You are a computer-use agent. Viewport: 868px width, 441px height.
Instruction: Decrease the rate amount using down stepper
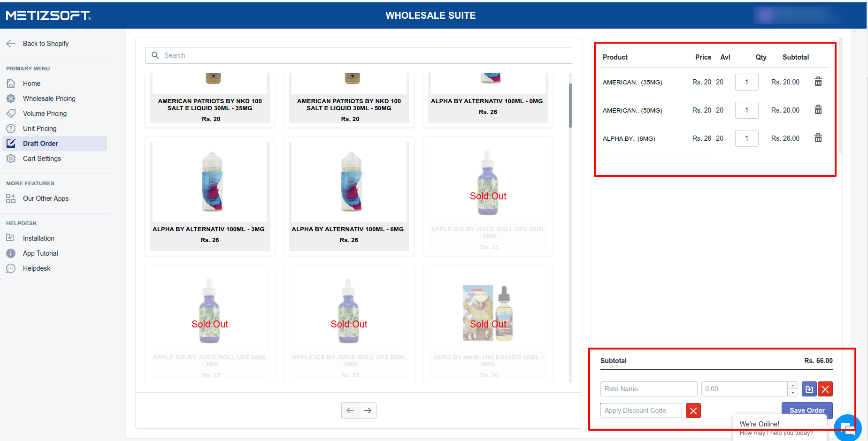[792, 393]
